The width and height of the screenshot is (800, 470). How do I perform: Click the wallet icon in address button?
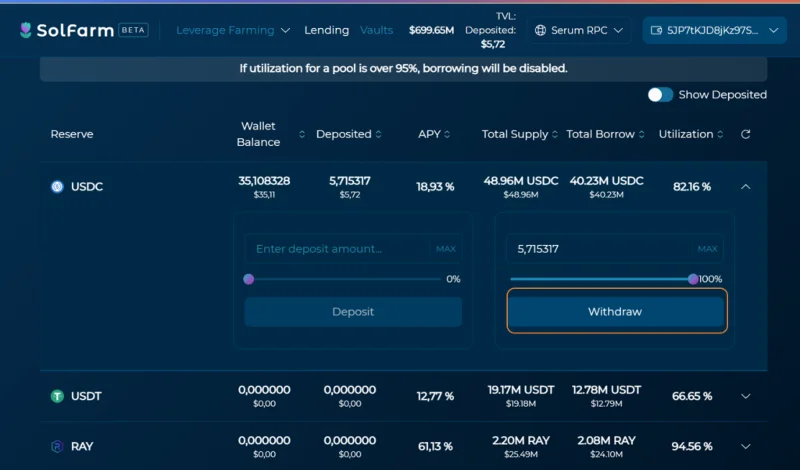656,30
